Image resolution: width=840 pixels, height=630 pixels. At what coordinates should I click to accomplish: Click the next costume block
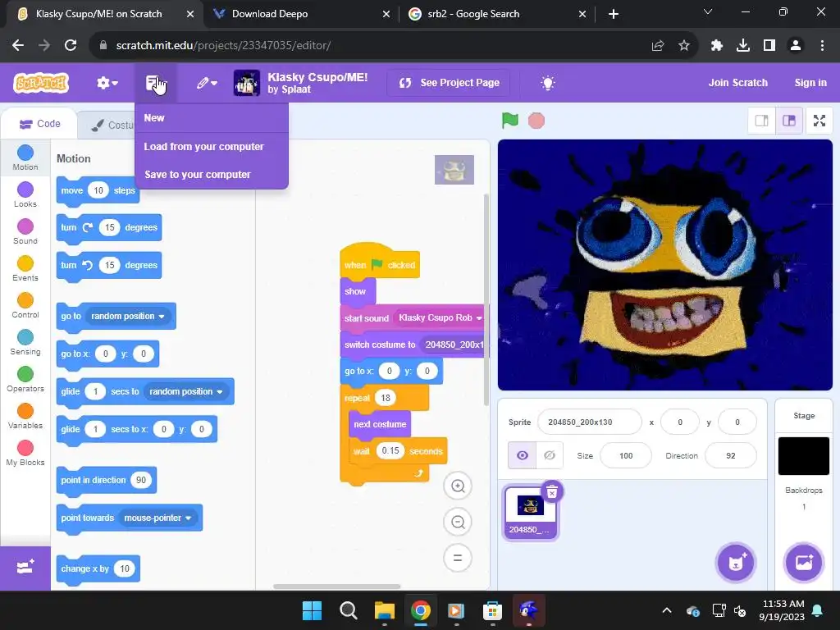coord(380,424)
